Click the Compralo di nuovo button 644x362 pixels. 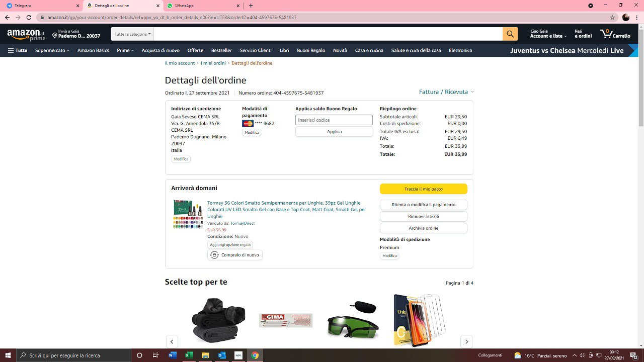click(x=235, y=255)
